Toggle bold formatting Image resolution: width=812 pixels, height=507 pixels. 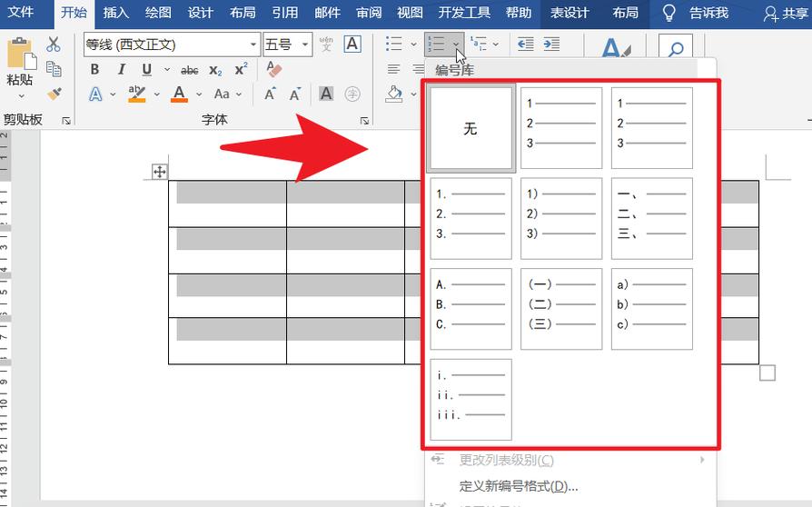click(94, 69)
